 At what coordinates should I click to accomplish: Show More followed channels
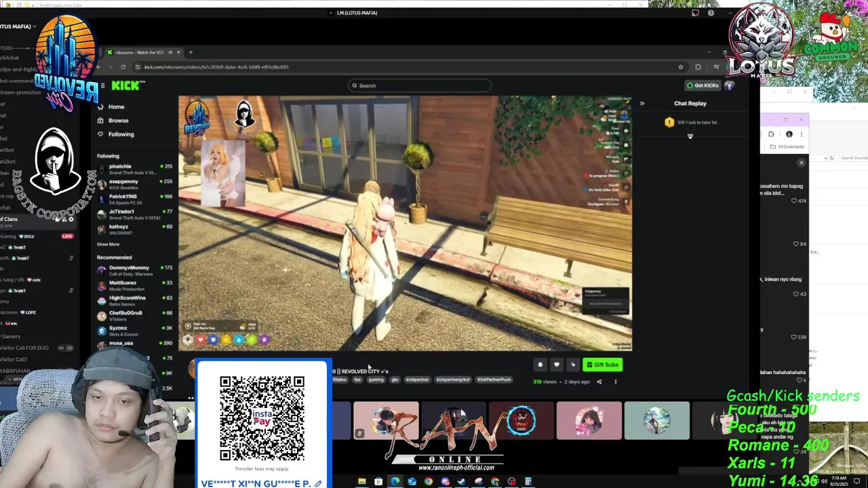pos(108,244)
